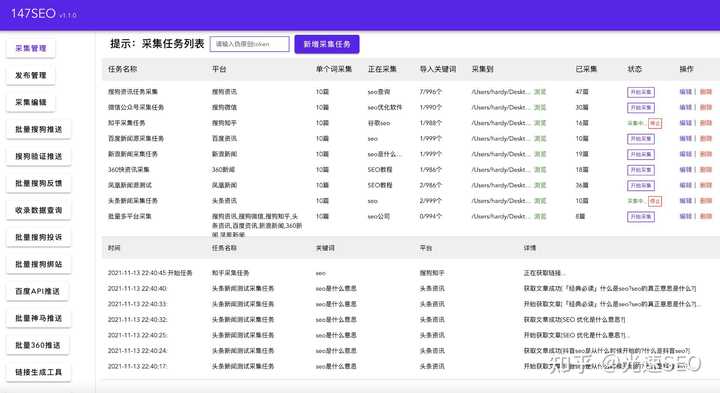This screenshot has height=393, width=720.
Task: Select log entry 2021-11-13 22:40:45 开始任务
Action: click(150, 273)
